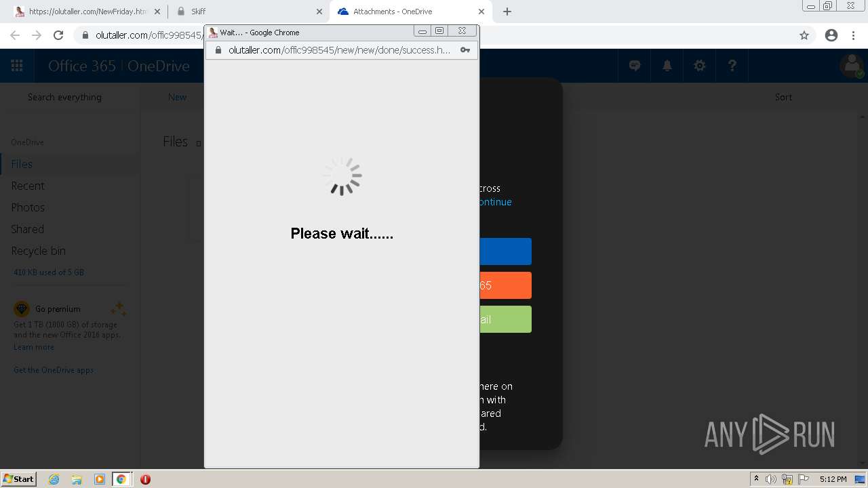Screen dimensions: 868x488
Task: Click the orange Office 365 button
Action: pyautogui.click(x=505, y=285)
